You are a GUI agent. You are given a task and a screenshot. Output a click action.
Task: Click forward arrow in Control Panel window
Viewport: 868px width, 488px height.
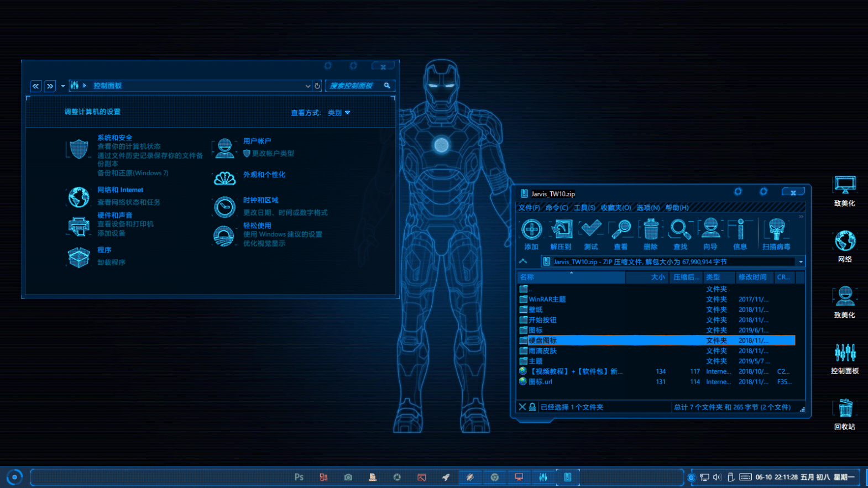(x=50, y=86)
